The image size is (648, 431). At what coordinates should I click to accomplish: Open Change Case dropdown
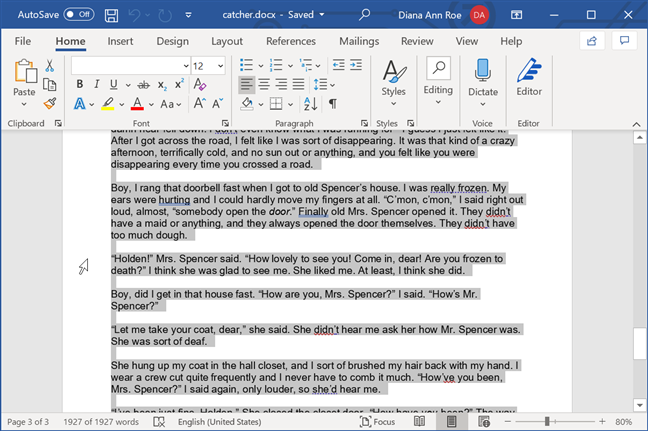(x=171, y=105)
